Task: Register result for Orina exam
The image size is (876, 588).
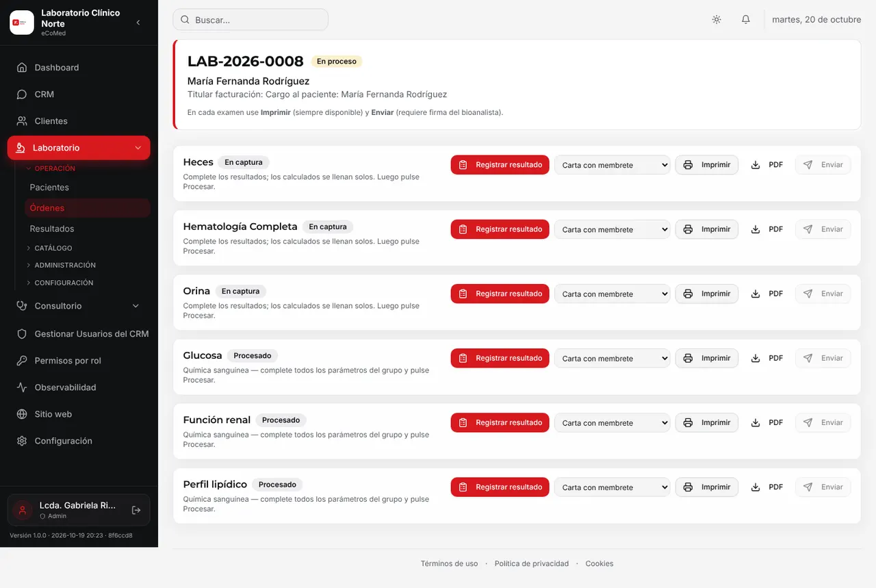Action: (500, 294)
